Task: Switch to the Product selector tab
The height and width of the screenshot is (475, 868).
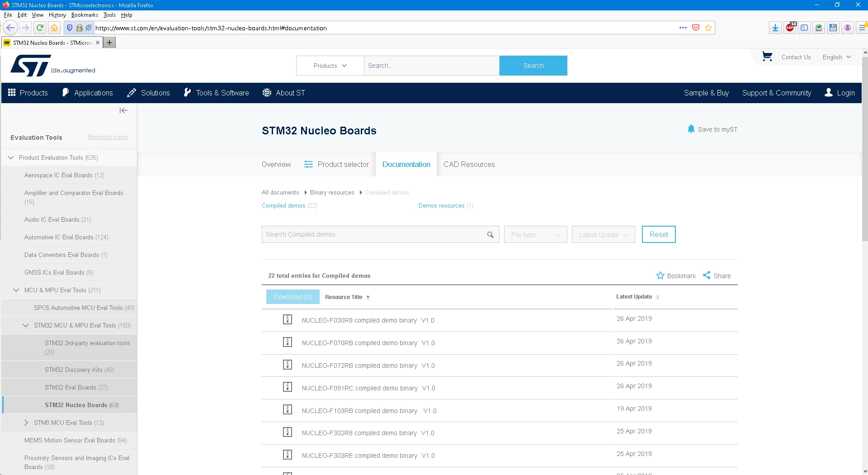Action: click(x=336, y=164)
